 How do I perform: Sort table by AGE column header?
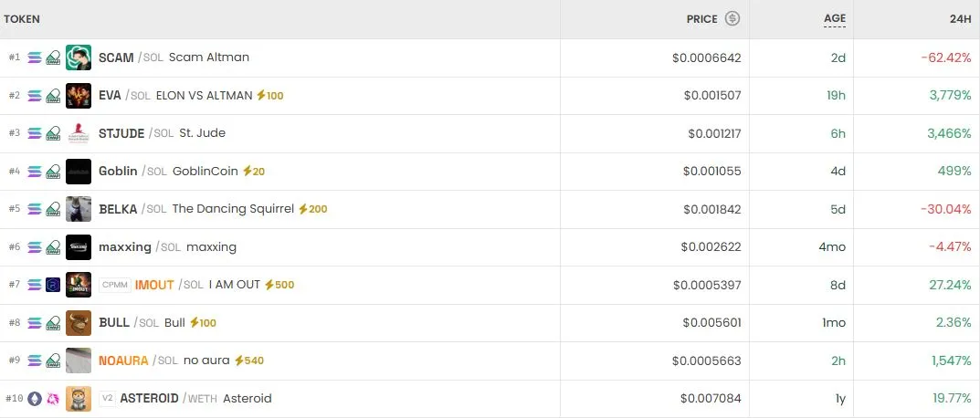click(835, 18)
